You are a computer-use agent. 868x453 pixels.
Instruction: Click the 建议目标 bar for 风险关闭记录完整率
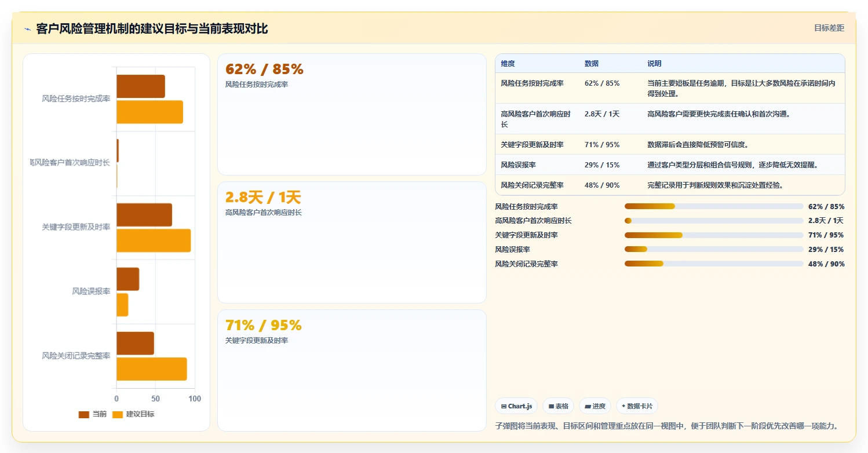[x=152, y=369]
